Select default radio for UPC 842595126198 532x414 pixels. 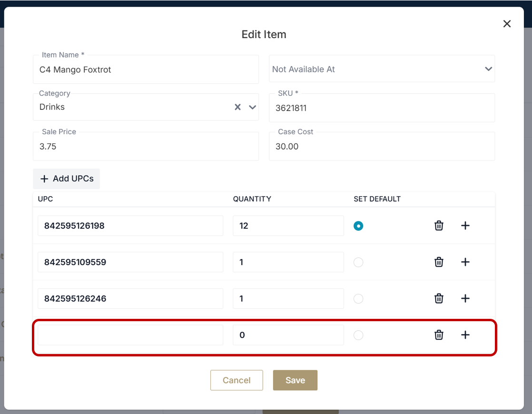pyautogui.click(x=358, y=226)
